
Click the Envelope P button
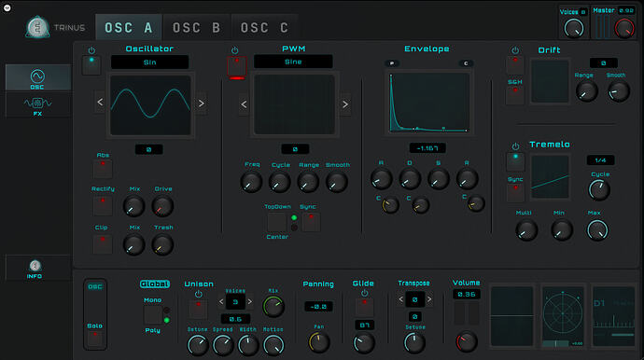(392, 63)
